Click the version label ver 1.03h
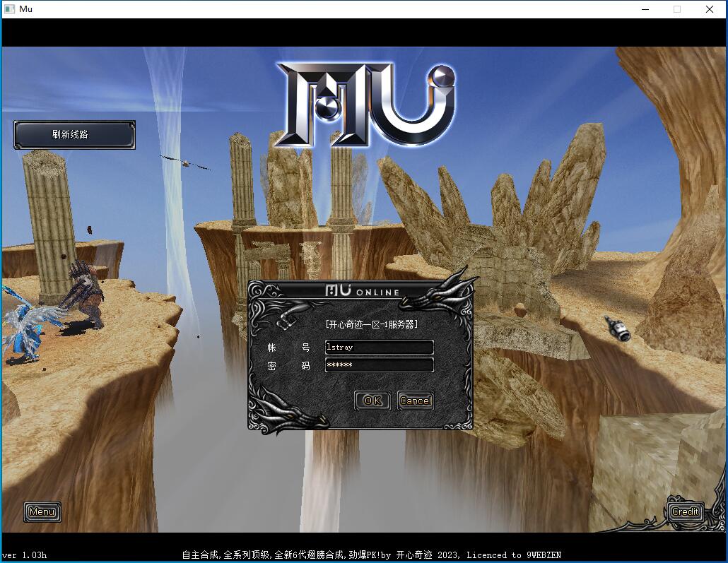The image size is (728, 563). click(x=25, y=555)
